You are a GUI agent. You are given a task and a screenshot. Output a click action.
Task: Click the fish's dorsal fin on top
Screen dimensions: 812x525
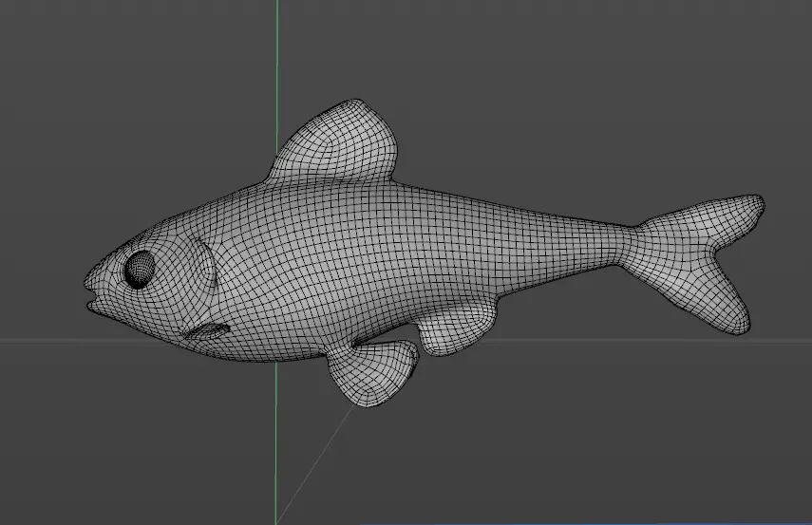coord(336,142)
